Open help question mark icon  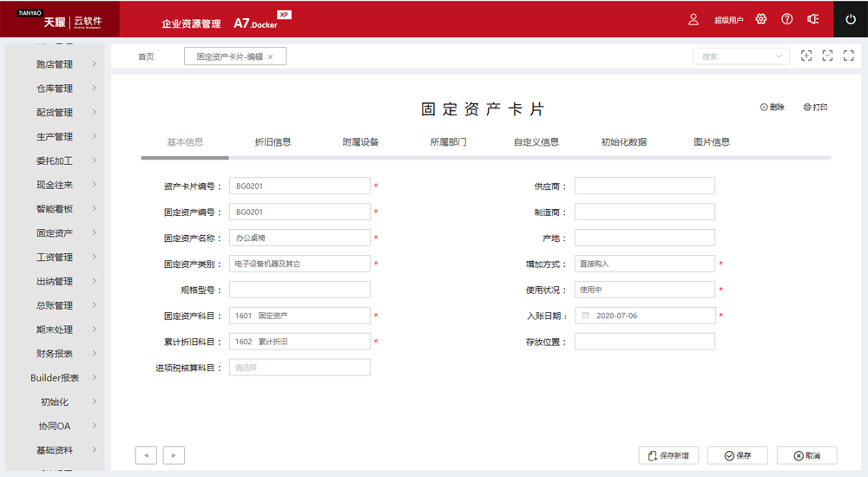[x=786, y=19]
